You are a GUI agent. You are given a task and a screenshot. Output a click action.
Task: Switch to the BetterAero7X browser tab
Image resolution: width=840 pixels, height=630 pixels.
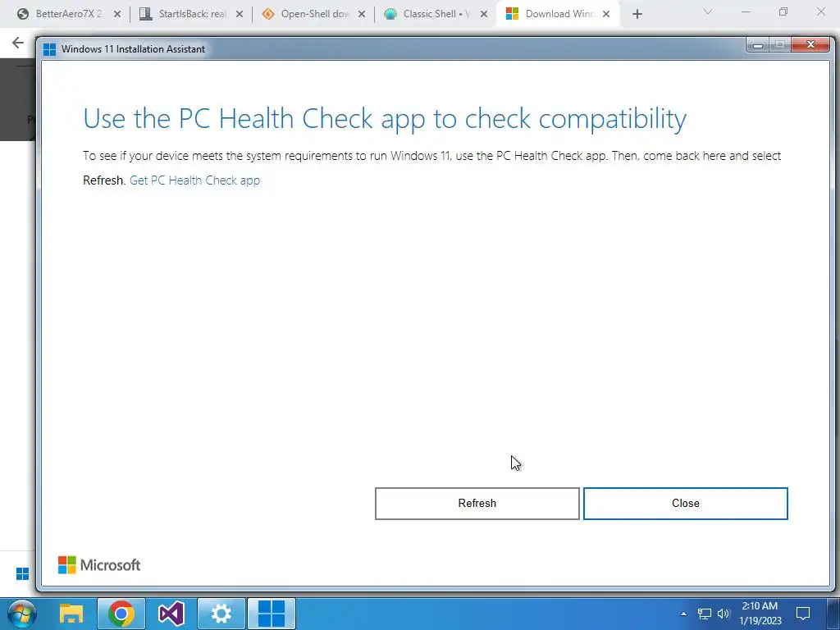pyautogui.click(x=68, y=14)
